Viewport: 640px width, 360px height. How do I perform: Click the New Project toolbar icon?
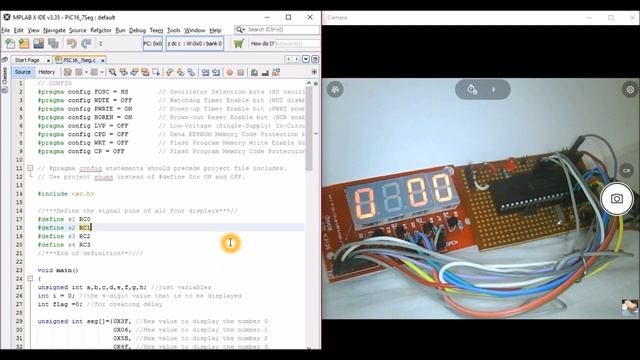[x=24, y=44]
